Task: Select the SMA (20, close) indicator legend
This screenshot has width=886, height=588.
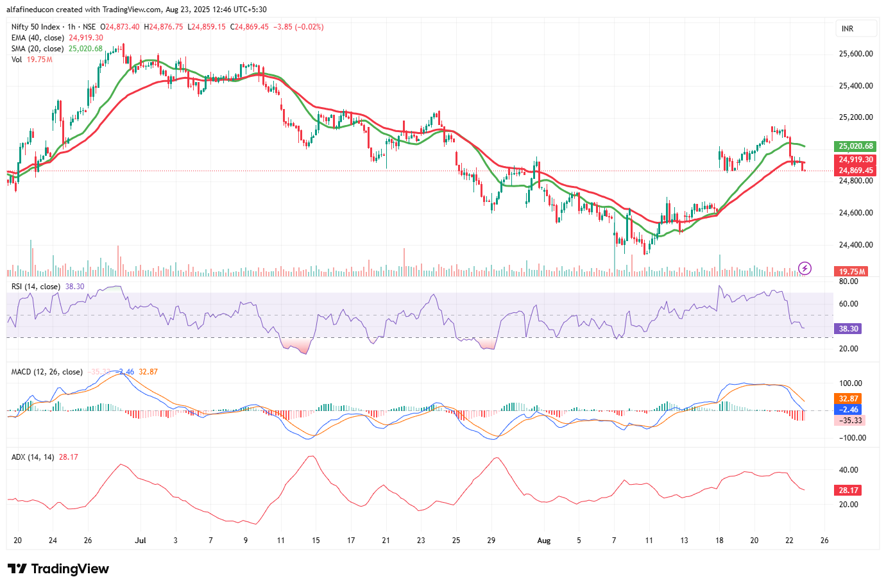Action: [37, 49]
